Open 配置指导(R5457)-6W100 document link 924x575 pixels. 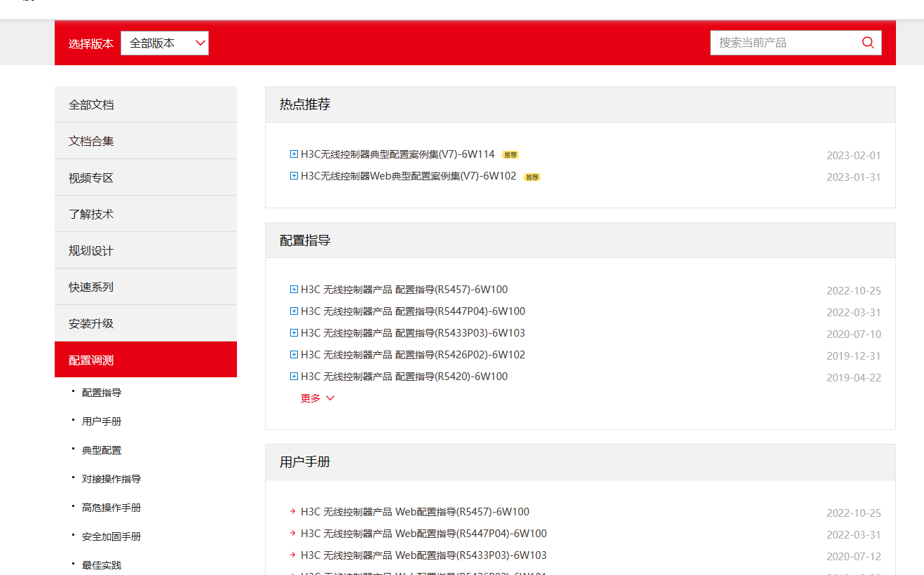[405, 290]
